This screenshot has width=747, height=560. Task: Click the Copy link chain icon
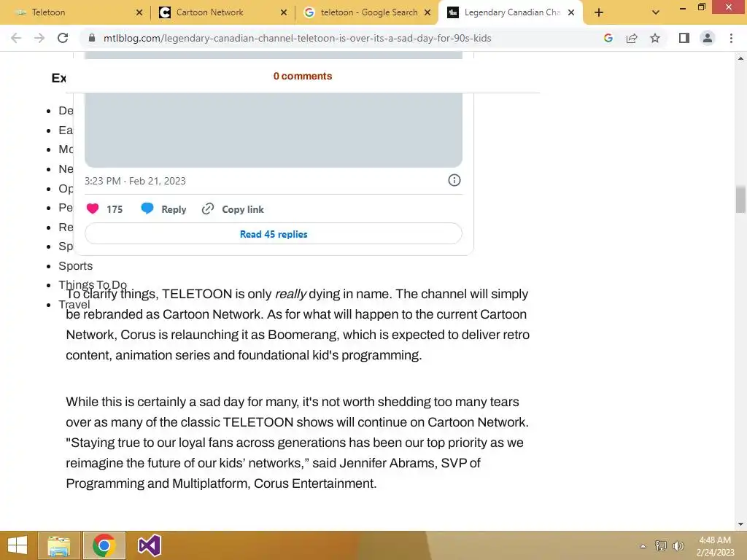208,209
